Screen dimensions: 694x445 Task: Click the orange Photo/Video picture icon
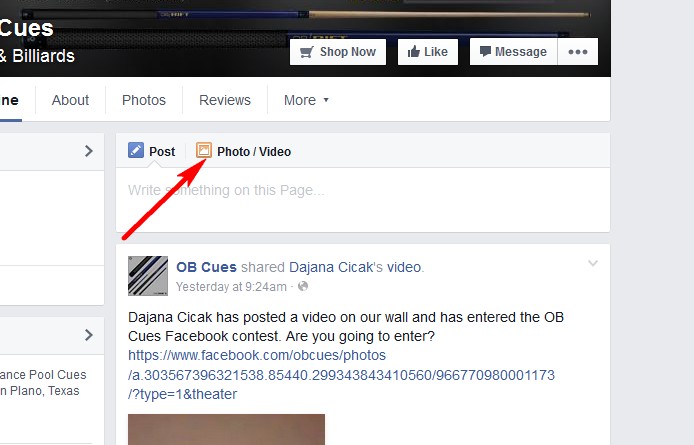pos(204,151)
